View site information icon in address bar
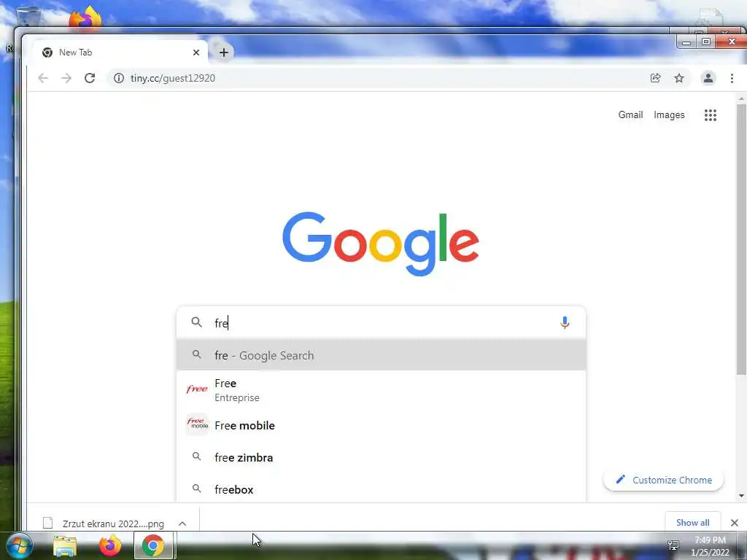This screenshot has width=747, height=560. click(119, 78)
